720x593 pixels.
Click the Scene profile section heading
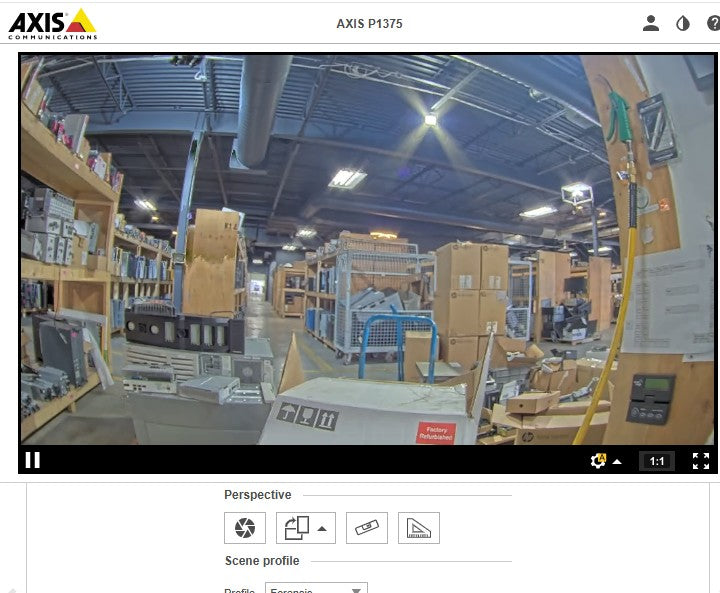coord(262,561)
